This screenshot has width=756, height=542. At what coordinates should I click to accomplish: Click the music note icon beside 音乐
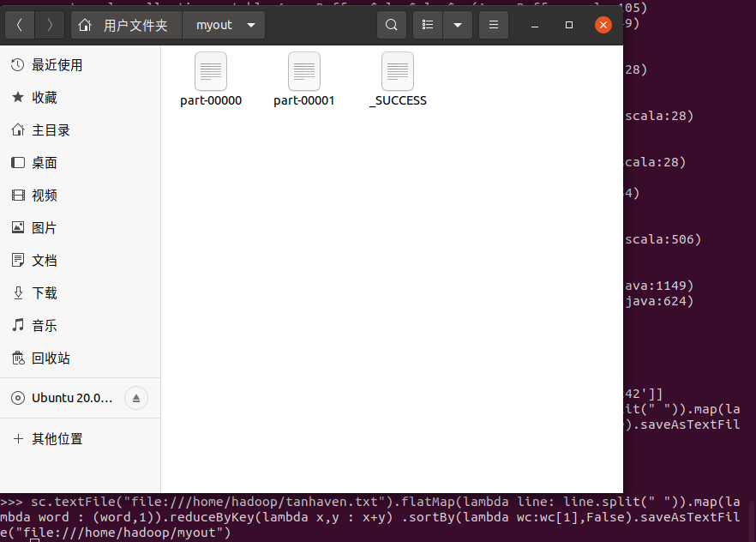click(18, 325)
